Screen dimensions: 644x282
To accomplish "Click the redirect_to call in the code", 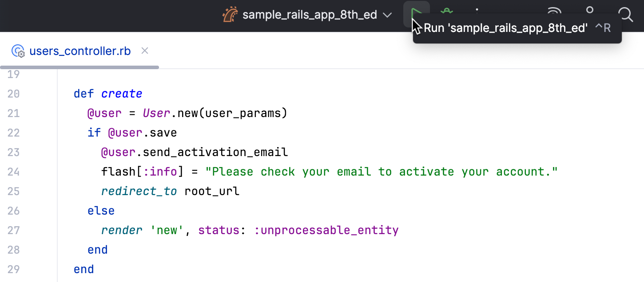I will (139, 192).
